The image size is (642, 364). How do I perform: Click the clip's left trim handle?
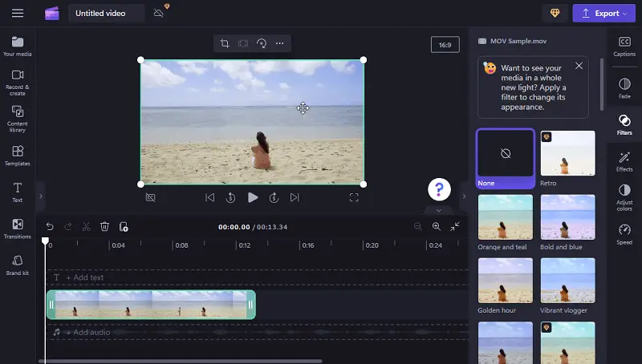51,305
